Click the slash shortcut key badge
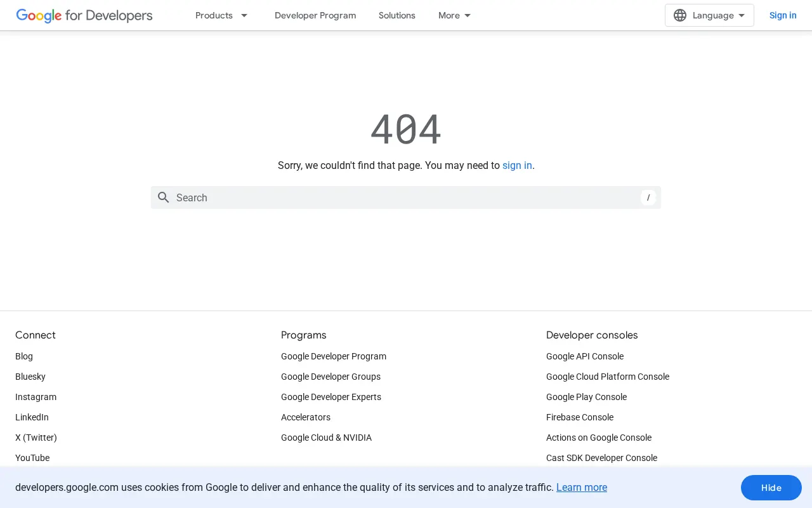Screen dimensions: 812x508 pos(648,197)
